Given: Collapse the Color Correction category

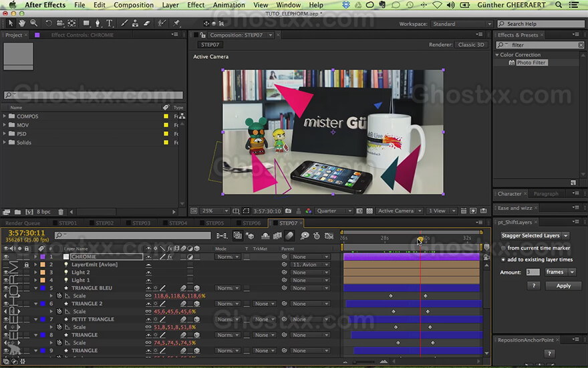Looking at the screenshot, I should coord(497,55).
